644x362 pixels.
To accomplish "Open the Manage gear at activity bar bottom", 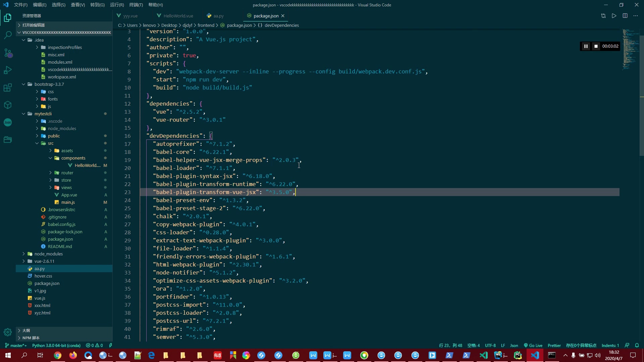I will [8, 332].
